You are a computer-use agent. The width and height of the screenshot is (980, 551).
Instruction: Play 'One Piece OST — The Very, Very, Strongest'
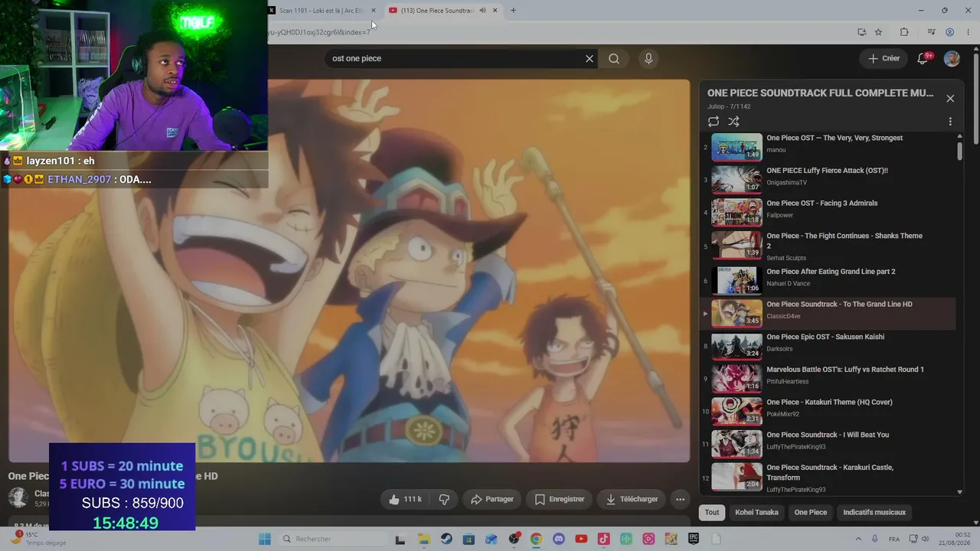(x=828, y=147)
